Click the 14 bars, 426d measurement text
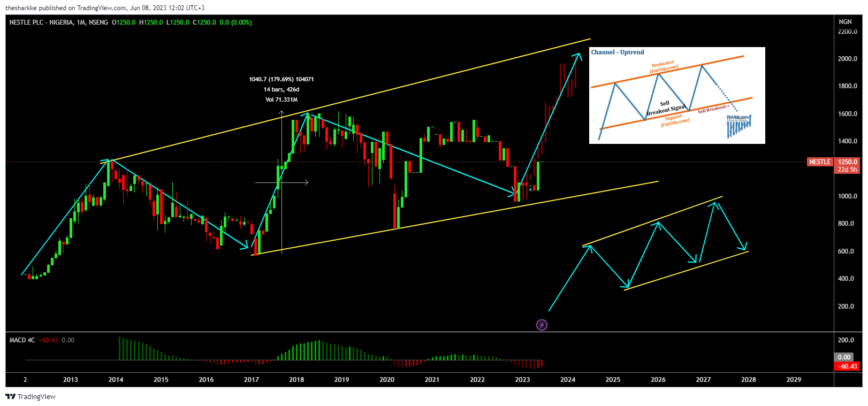Image resolution: width=868 pixels, height=406 pixels. point(281,89)
